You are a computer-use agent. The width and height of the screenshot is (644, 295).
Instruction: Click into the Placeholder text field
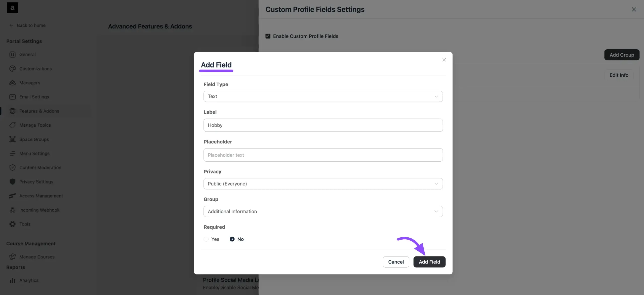click(x=323, y=155)
